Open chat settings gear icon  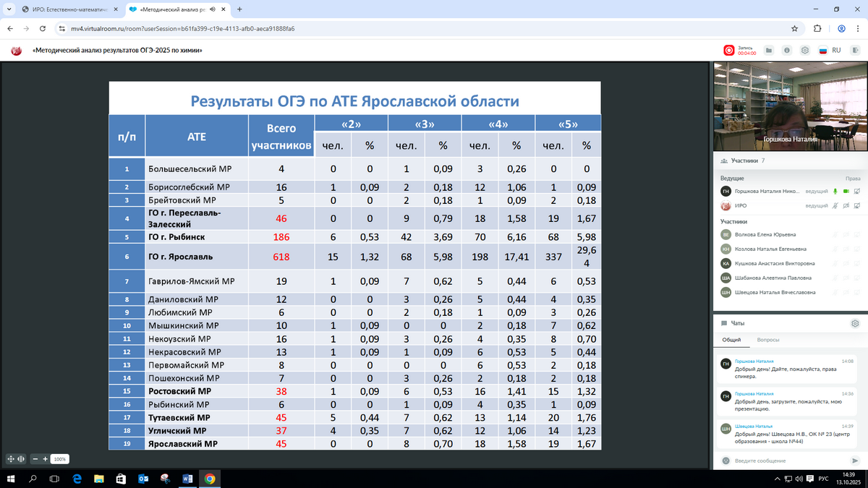855,323
